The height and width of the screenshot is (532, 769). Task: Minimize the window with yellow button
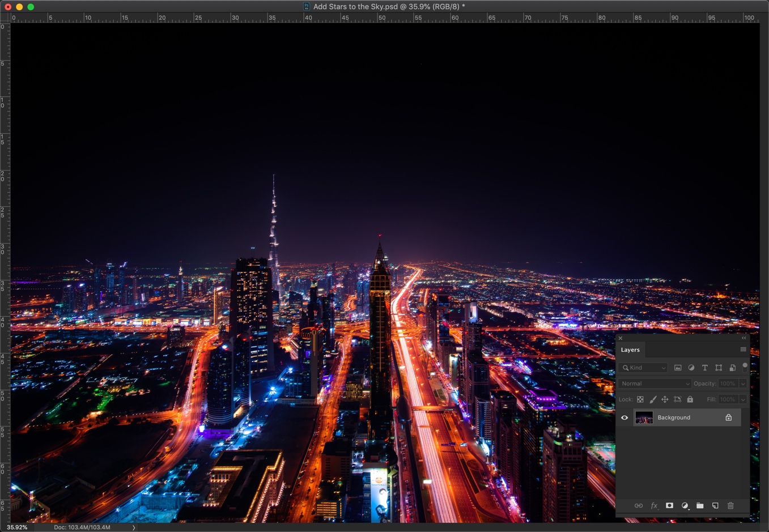point(19,7)
